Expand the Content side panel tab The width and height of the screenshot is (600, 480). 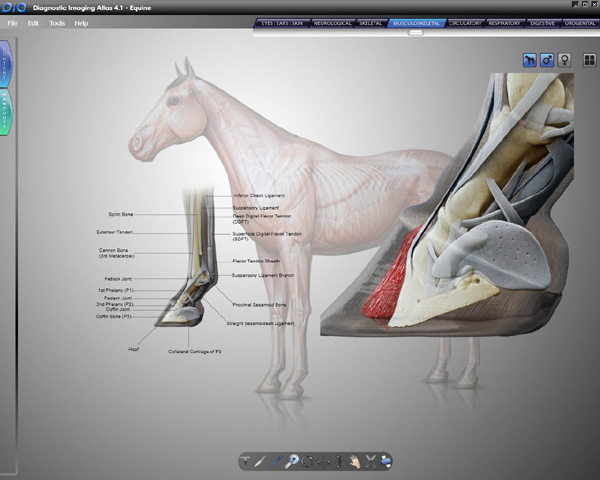click(x=5, y=64)
